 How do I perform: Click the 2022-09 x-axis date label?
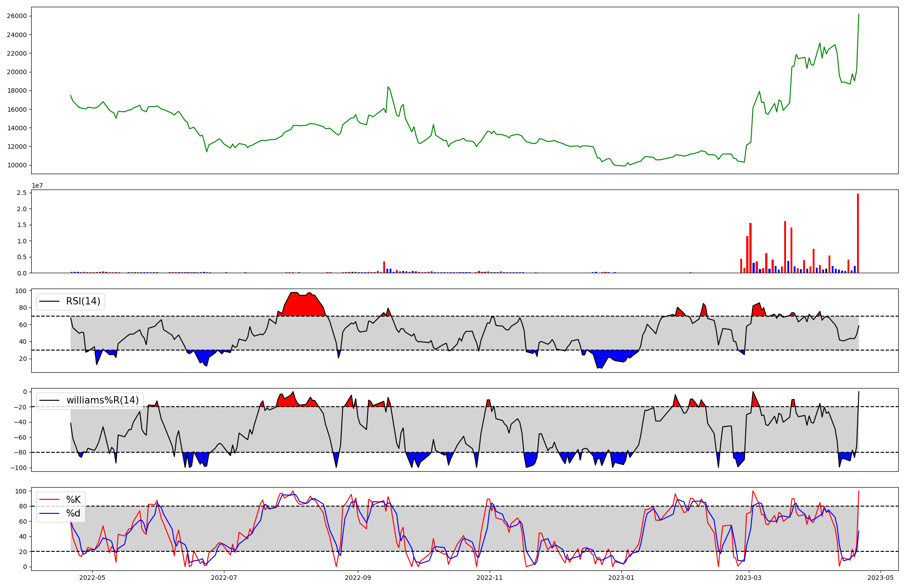pyautogui.click(x=358, y=578)
